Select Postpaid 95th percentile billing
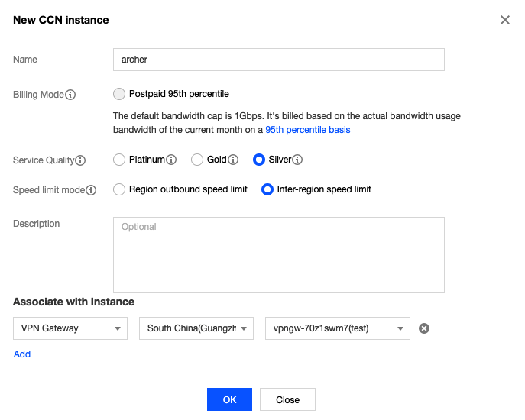 [x=119, y=94]
